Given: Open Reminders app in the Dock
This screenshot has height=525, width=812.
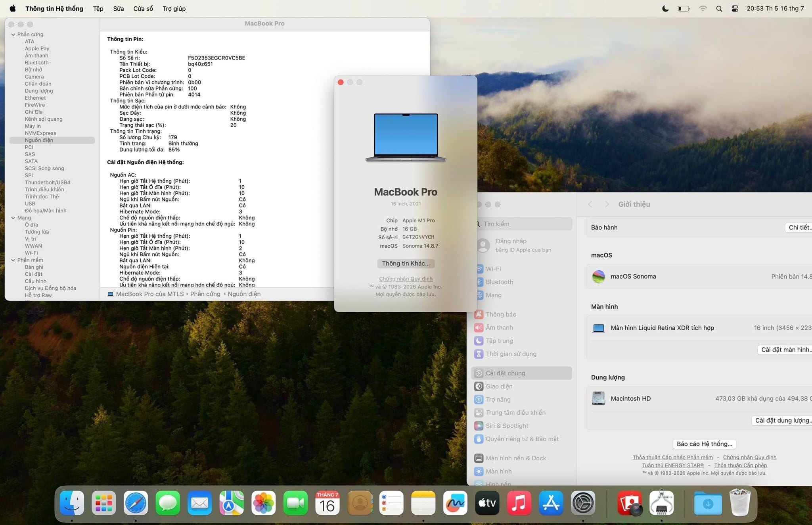Looking at the screenshot, I should tap(391, 503).
